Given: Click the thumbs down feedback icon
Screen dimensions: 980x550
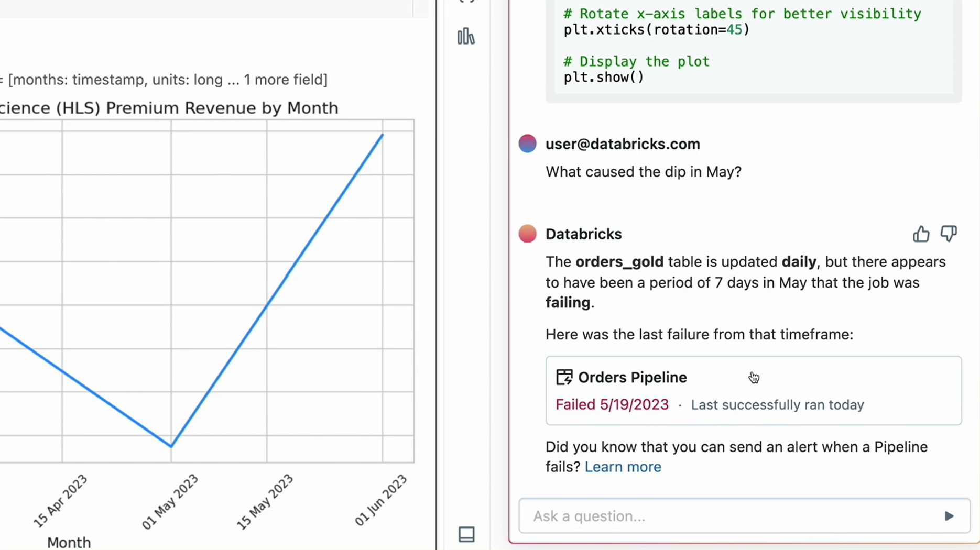Looking at the screenshot, I should click(x=949, y=234).
